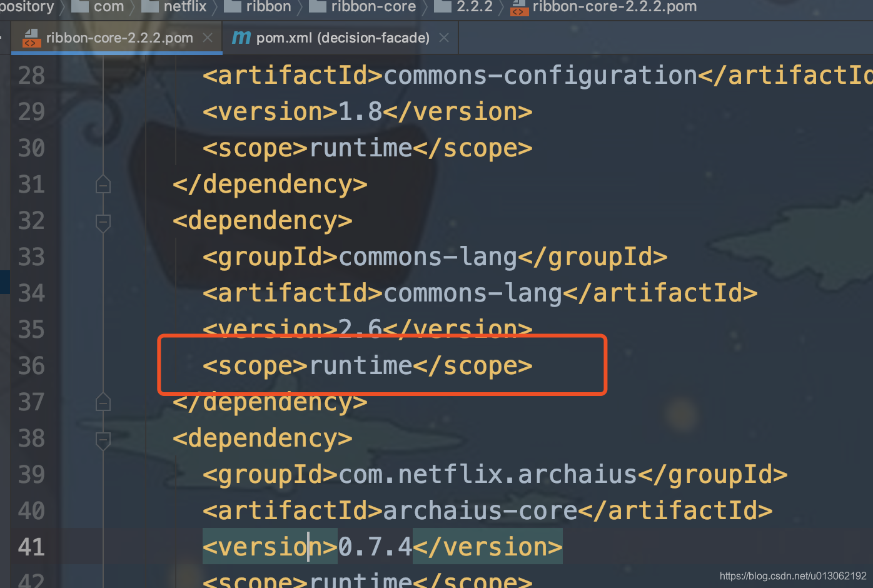Image resolution: width=873 pixels, height=588 pixels.
Task: Click the pom file icon in the breadcrumb bar
Action: [518, 9]
